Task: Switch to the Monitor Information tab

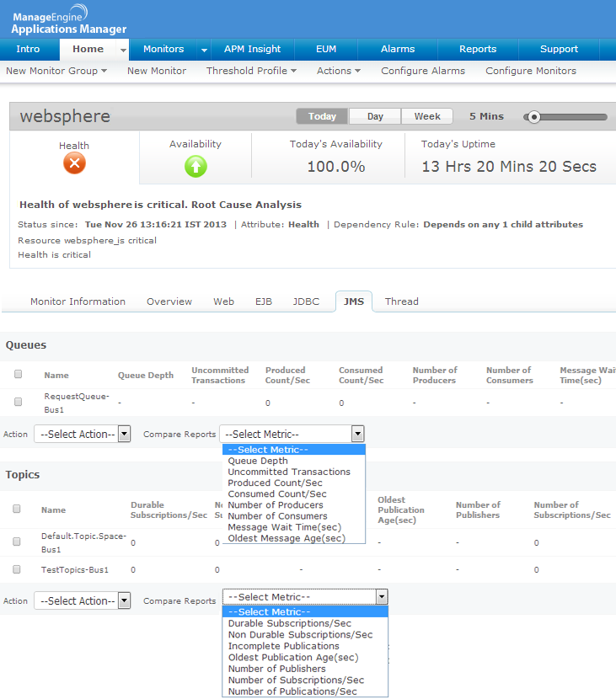Action: 78,301
